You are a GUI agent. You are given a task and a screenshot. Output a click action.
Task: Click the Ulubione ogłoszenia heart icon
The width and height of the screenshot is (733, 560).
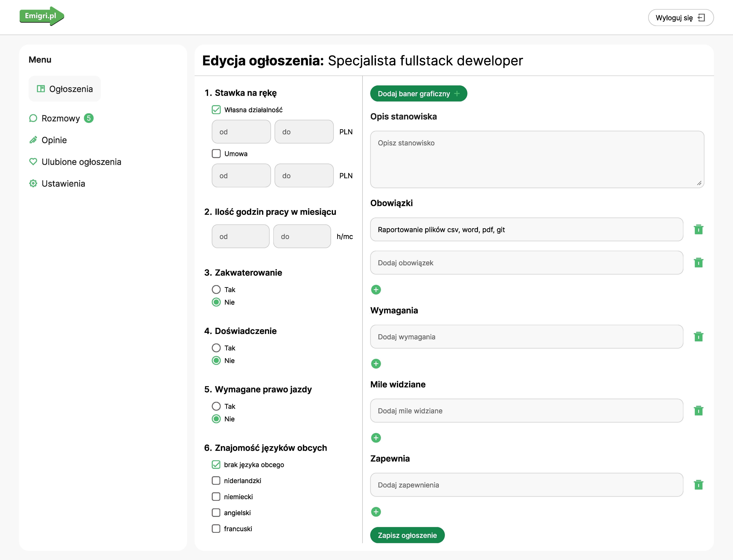point(33,162)
